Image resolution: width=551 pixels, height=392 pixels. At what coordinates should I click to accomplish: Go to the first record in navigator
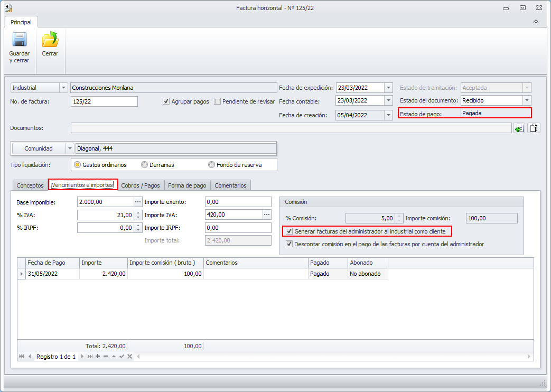[21, 357]
